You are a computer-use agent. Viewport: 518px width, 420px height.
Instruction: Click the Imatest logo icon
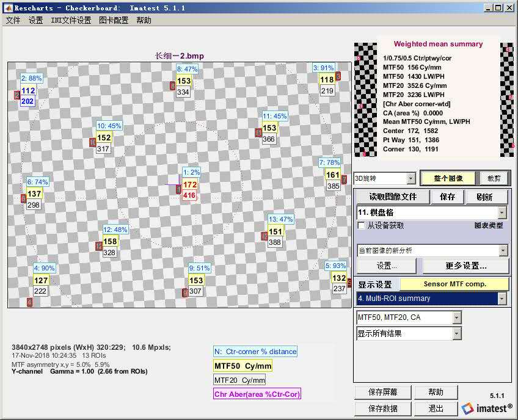tap(468, 408)
